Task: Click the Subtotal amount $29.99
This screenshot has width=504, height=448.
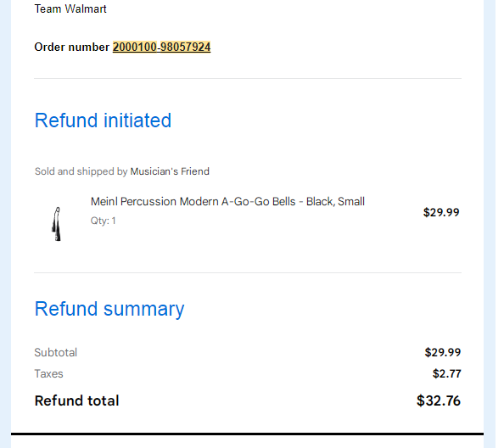Action: coord(443,353)
